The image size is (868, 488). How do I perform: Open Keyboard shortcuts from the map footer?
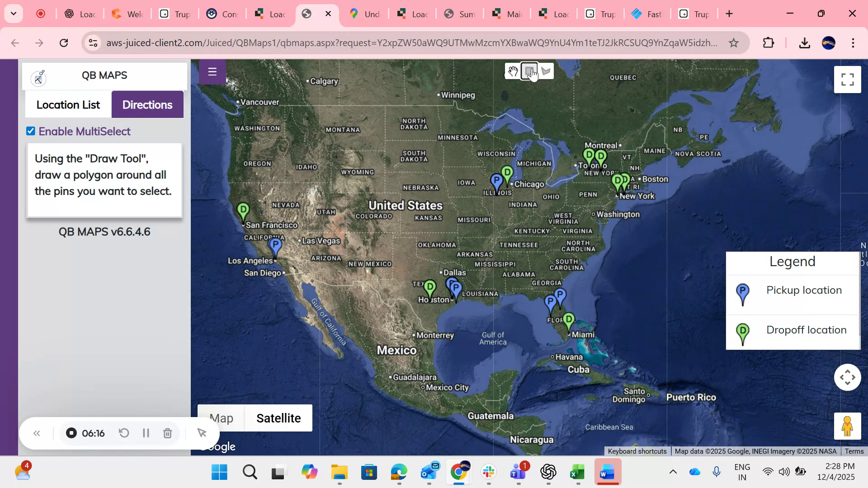[637, 451]
